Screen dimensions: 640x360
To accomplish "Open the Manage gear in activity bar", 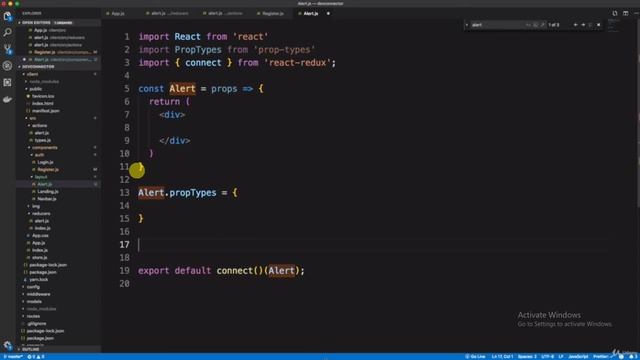I will click(x=7, y=345).
